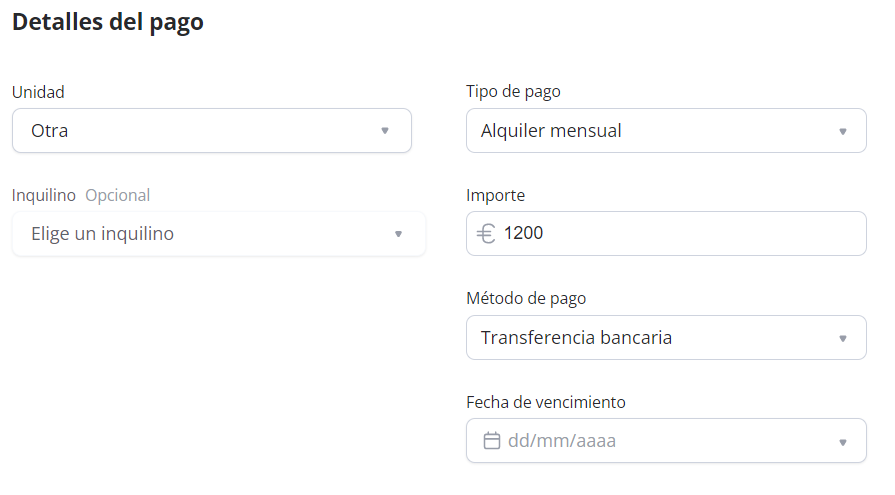Click the "Transferencia bancaria" selected value
895x495 pixels.
pyautogui.click(x=576, y=338)
